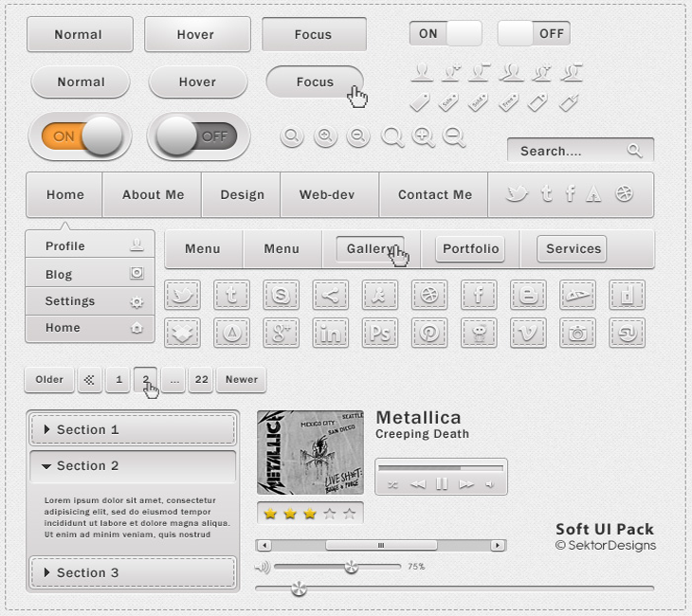Click the borderless zoom in magnifier icon
Screen dimensions: 692x616
pos(423,136)
